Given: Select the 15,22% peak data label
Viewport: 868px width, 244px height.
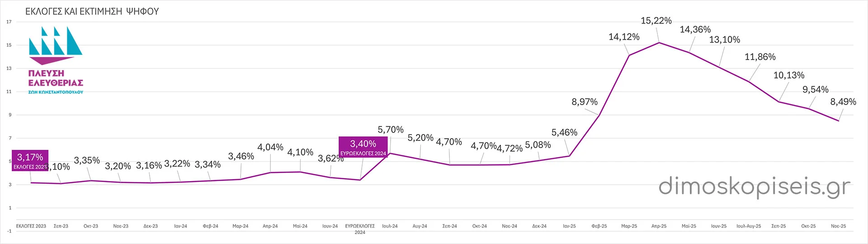Looking at the screenshot, I should tap(656, 21).
